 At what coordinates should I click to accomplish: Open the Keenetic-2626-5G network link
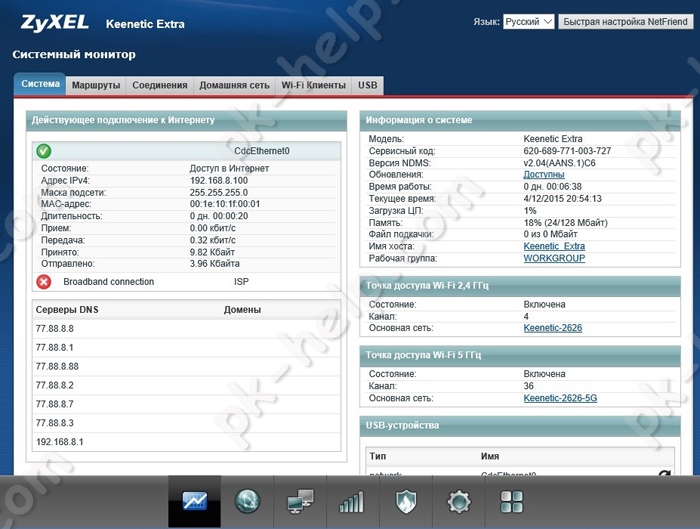click(x=560, y=398)
